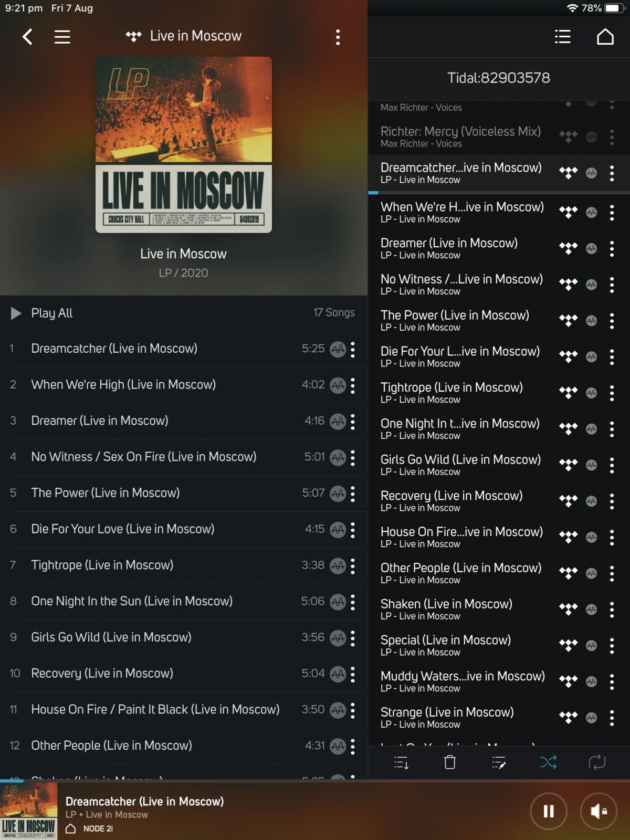Tap the Play All triangle icon
The height and width of the screenshot is (840, 630).
coord(16,313)
